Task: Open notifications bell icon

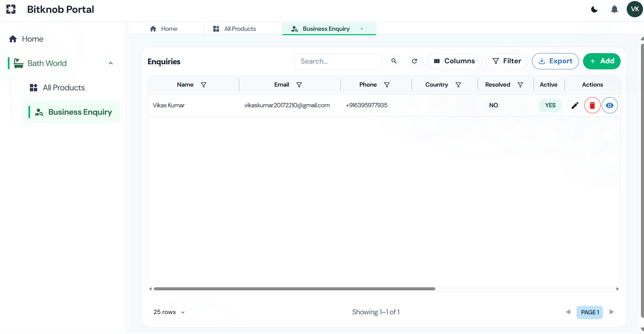Action: pos(614,9)
